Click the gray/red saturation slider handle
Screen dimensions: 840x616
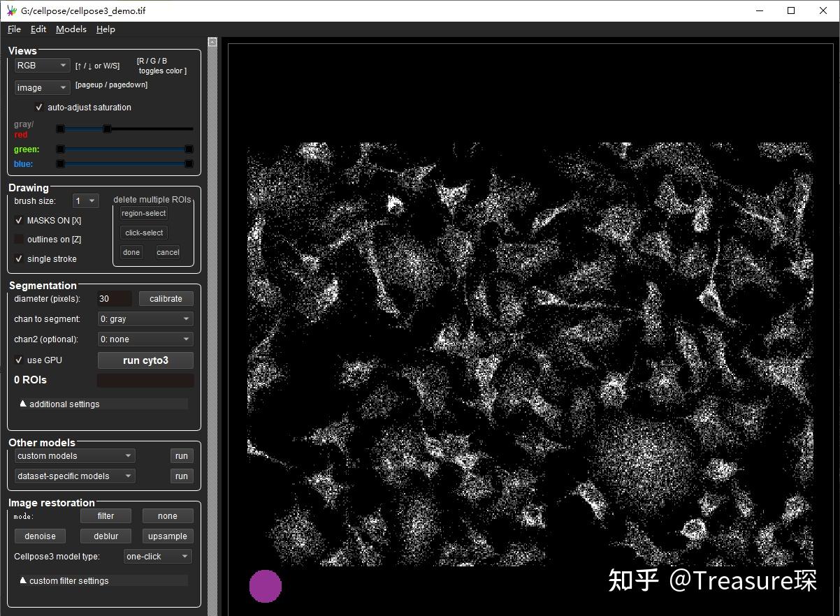[107, 129]
